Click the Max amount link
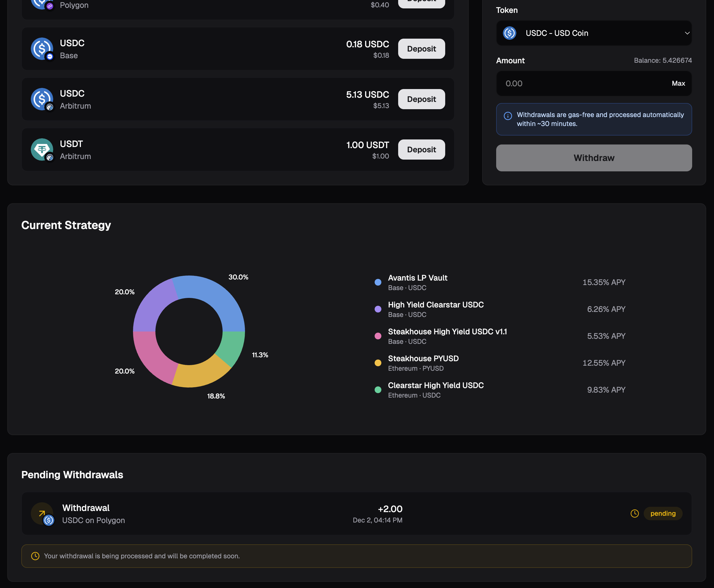 click(x=678, y=83)
